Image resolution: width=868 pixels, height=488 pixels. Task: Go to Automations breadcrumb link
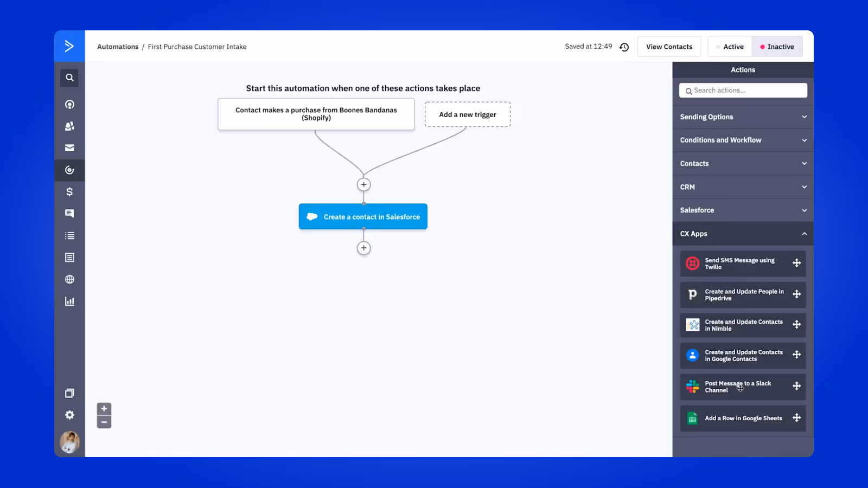118,47
